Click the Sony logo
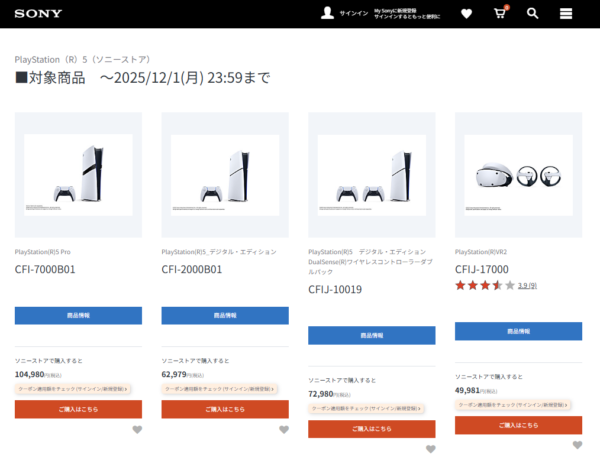This screenshot has width=600, height=464. [x=39, y=14]
